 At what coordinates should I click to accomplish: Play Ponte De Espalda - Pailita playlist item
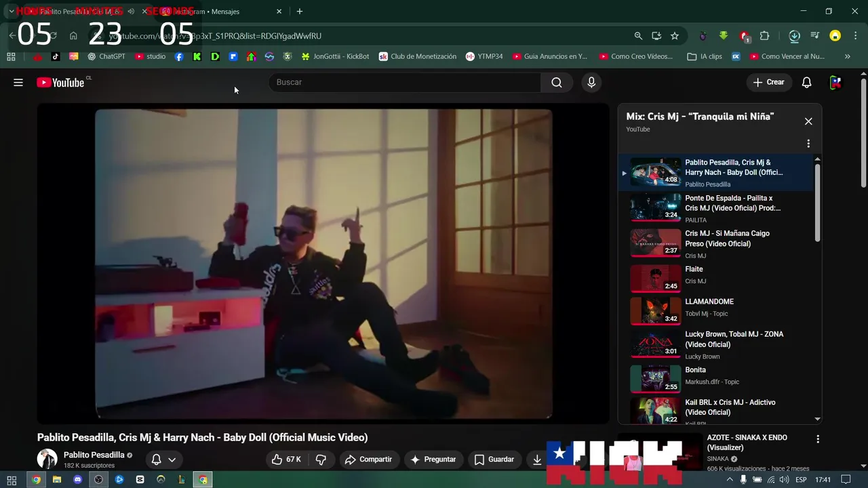(715, 208)
